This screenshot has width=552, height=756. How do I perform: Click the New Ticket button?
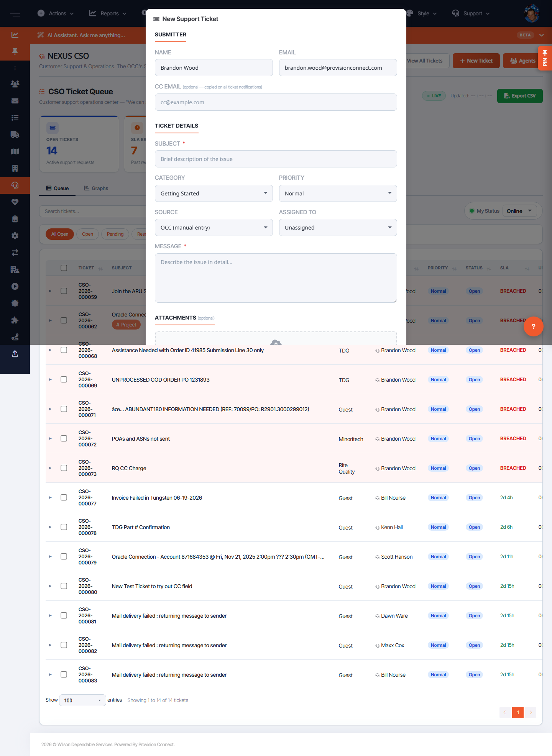point(476,61)
